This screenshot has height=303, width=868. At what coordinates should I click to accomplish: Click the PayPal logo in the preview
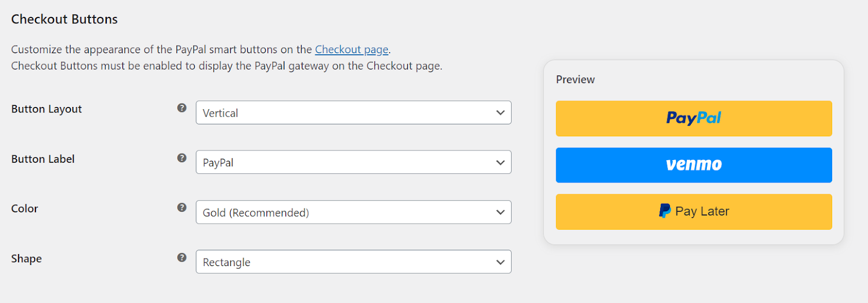point(694,118)
